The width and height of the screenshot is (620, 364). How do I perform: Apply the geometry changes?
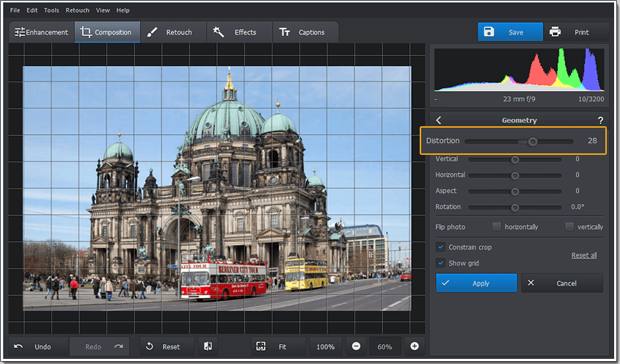[x=476, y=283]
